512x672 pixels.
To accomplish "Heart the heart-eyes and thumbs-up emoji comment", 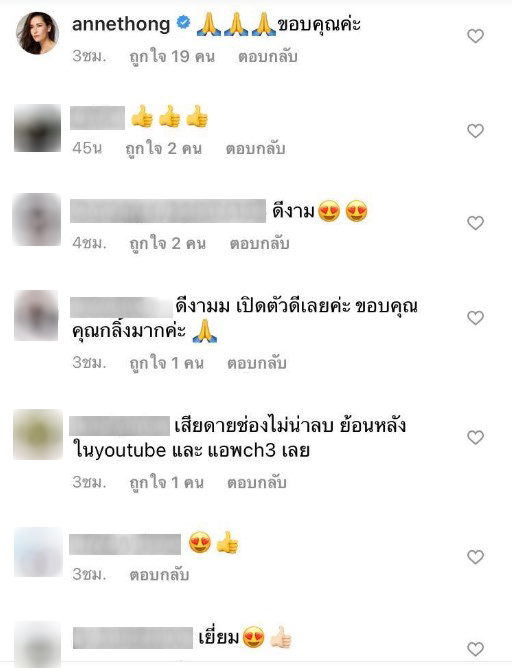I will [475, 557].
